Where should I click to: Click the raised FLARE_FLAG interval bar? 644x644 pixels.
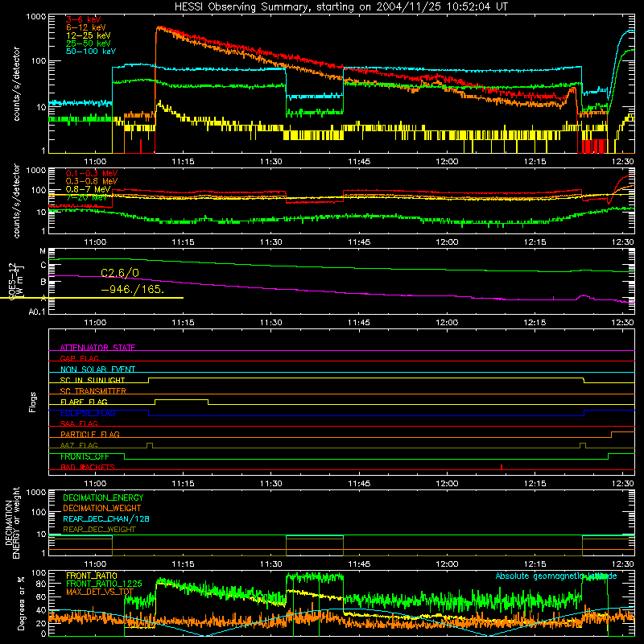click(182, 399)
